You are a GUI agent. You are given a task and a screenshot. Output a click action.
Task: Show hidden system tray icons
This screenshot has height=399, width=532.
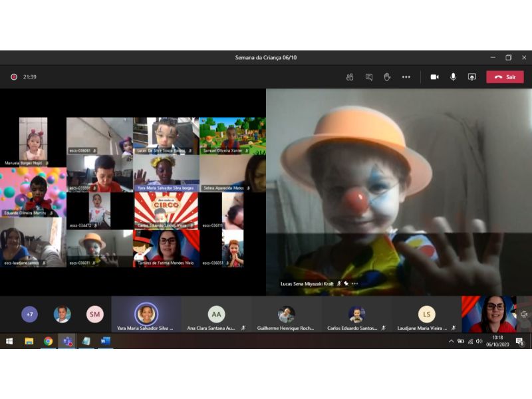coord(451,341)
